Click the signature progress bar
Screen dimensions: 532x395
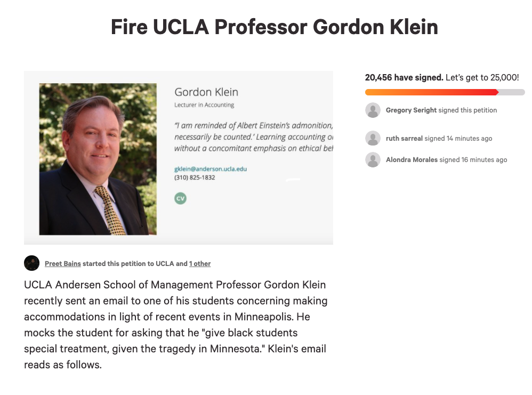[x=445, y=92]
